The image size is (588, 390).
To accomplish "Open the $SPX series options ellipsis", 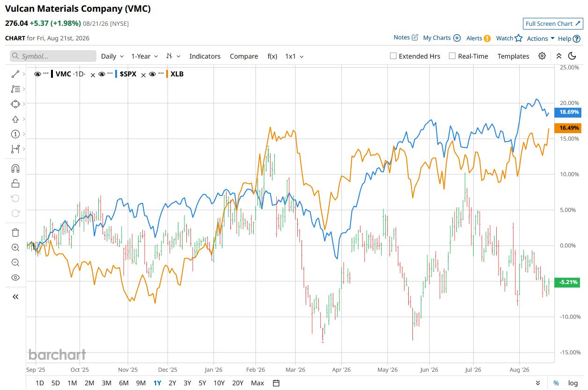I will point(110,74).
